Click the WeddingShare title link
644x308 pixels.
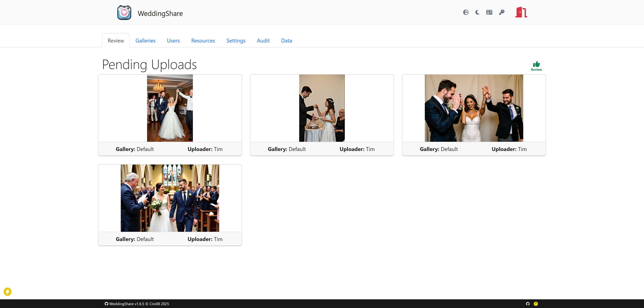tap(160, 14)
